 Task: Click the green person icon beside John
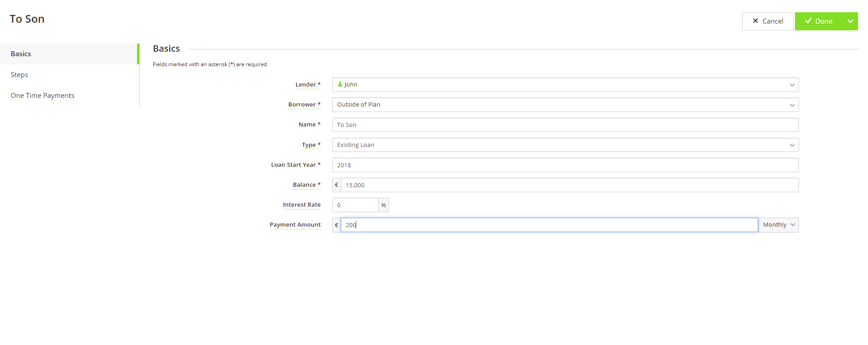coord(340,84)
